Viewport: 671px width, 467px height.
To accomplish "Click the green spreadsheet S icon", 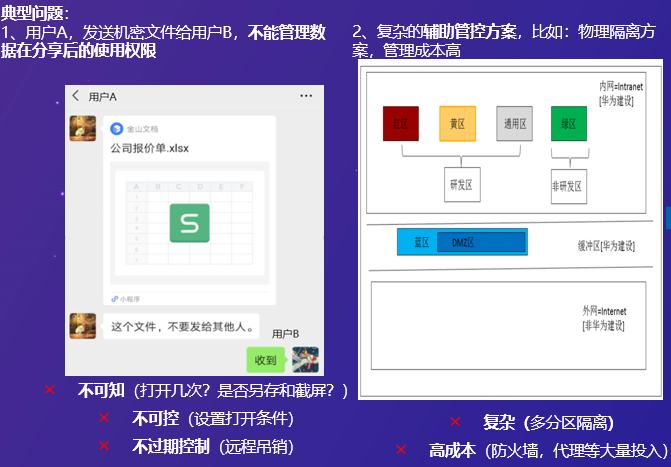I will click(x=190, y=223).
